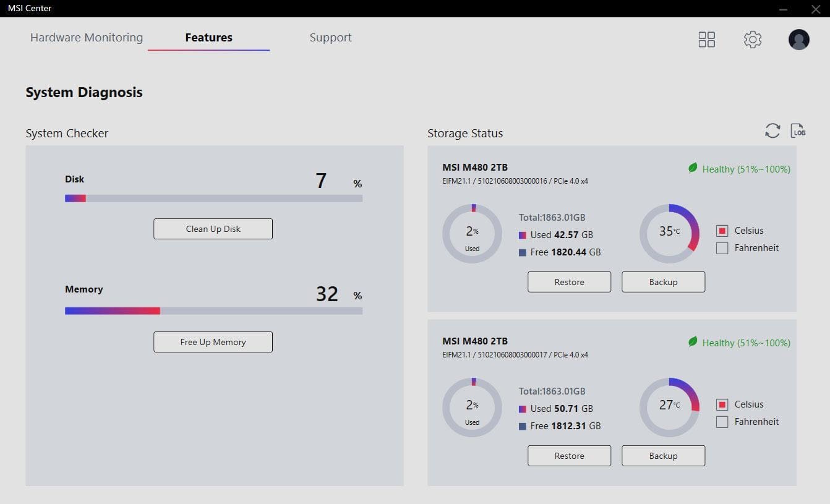Toggle Celsius checkbox for the second drive
The height and width of the screenshot is (504, 830).
click(x=722, y=404)
